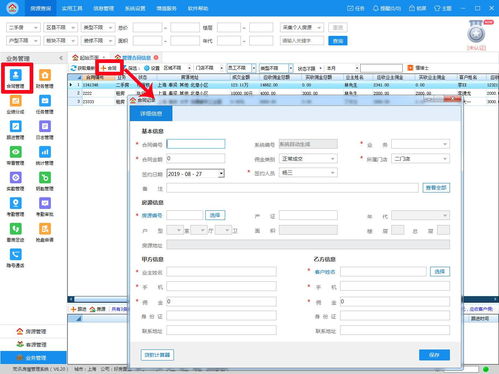Click the house logo in the title bar

(x=12, y=8)
